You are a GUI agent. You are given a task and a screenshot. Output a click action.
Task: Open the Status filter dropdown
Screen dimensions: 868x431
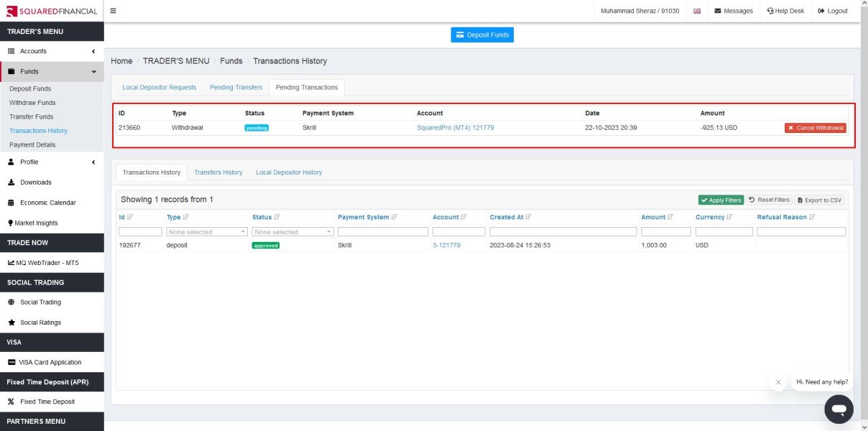pyautogui.click(x=292, y=232)
